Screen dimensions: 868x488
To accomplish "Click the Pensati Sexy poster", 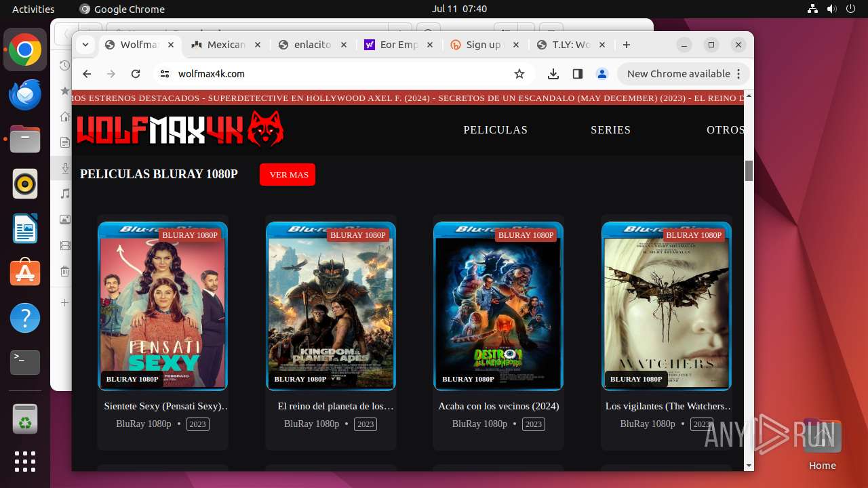I will click(x=163, y=306).
